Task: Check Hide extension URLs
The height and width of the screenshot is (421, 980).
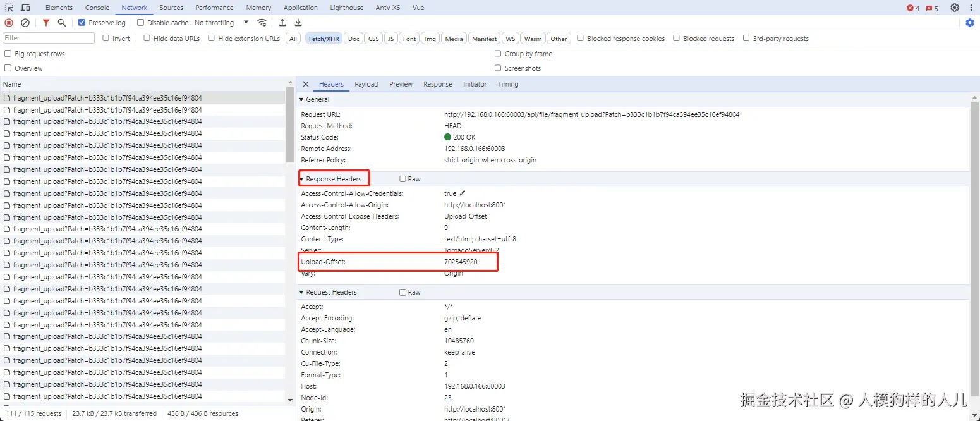Action: click(212, 38)
